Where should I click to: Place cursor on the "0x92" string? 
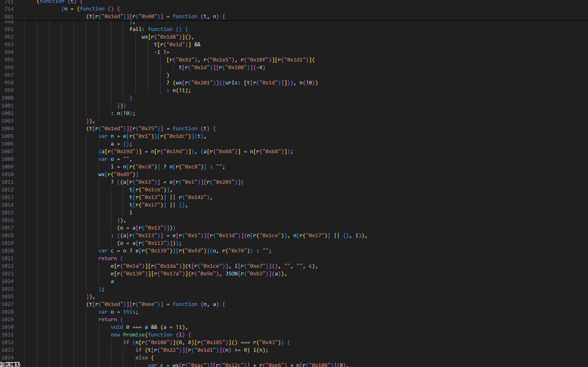click(x=185, y=60)
